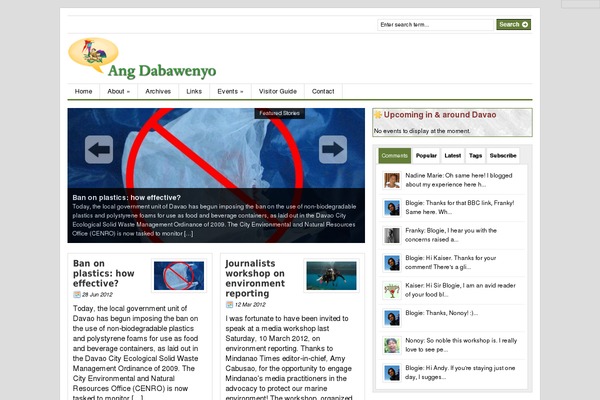Click calendar icon next to 28 Jun 2012
This screenshot has height=400, width=600.
[x=77, y=295]
